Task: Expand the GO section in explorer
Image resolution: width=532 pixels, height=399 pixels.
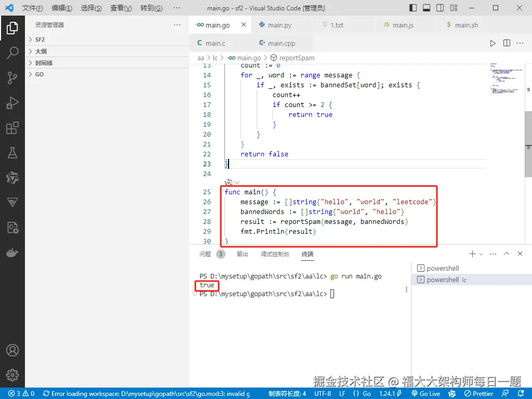Action: click(x=107, y=74)
